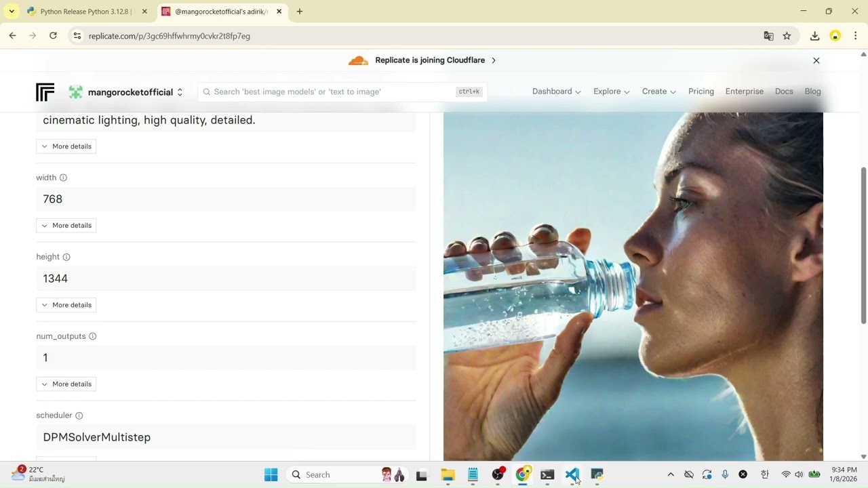This screenshot has width=868, height=488.
Task: Close the Python Release tab
Action: [x=144, y=12]
